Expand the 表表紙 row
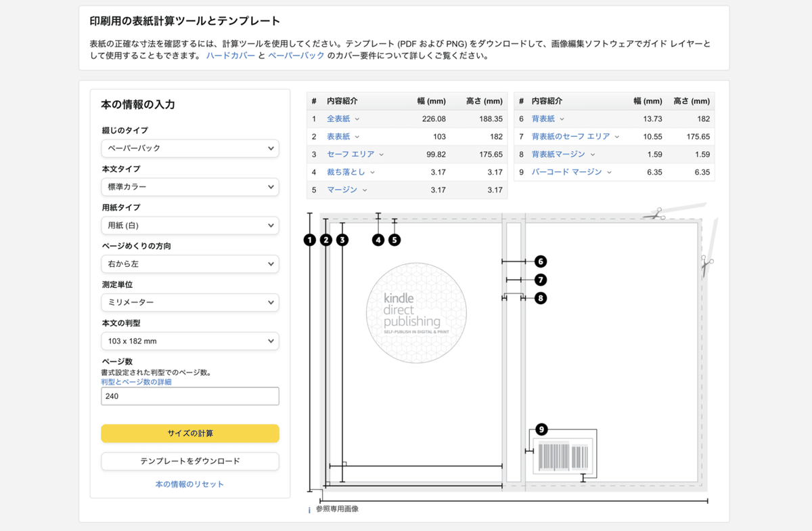The width and height of the screenshot is (812, 531). click(x=343, y=137)
